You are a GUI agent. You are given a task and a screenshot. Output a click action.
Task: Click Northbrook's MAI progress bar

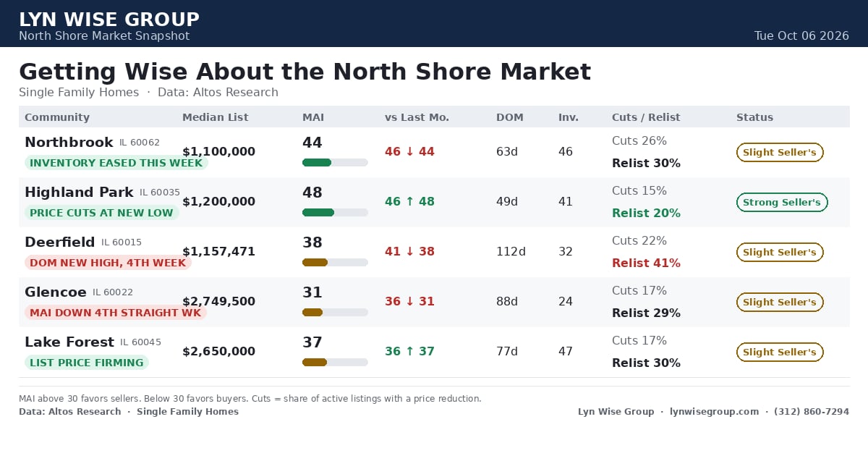[x=335, y=163]
